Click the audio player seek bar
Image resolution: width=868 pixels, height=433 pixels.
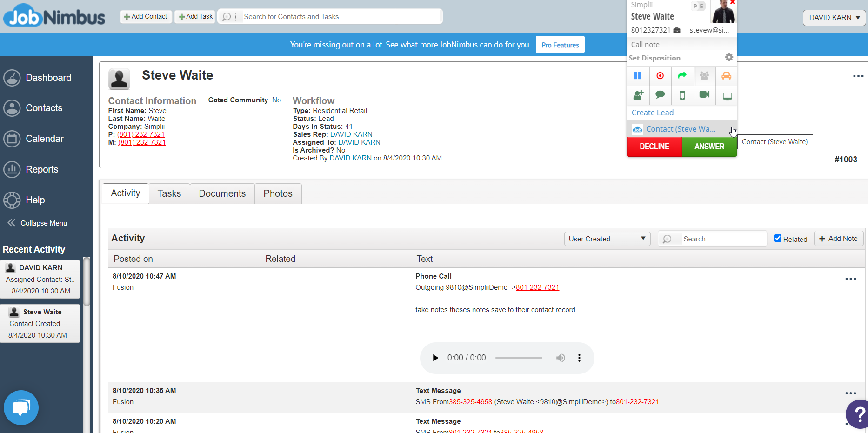519,358
